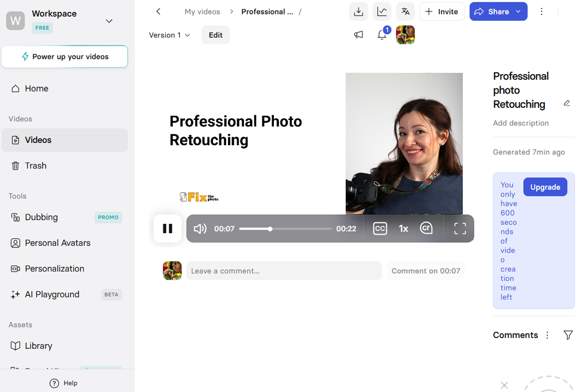Pause the video playback
The height and width of the screenshot is (392, 588).
point(168,228)
